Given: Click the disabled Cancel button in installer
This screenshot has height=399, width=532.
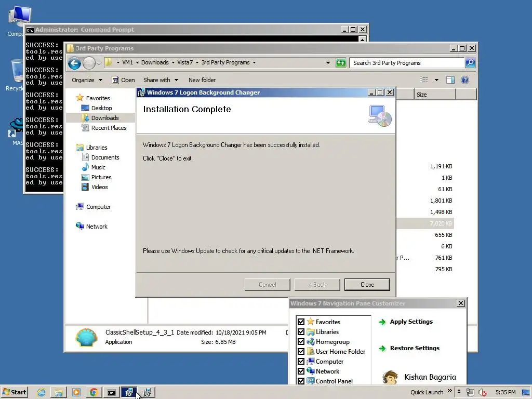Looking at the screenshot, I should [x=268, y=284].
